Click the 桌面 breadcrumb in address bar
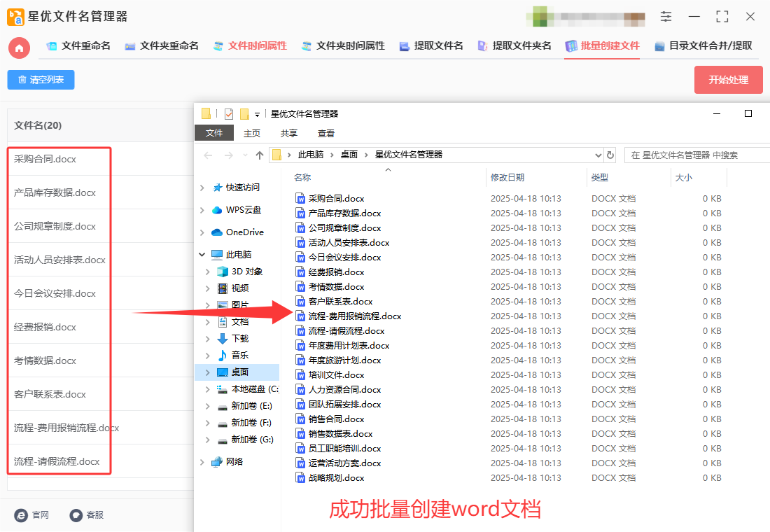This screenshot has width=770, height=532. point(349,155)
